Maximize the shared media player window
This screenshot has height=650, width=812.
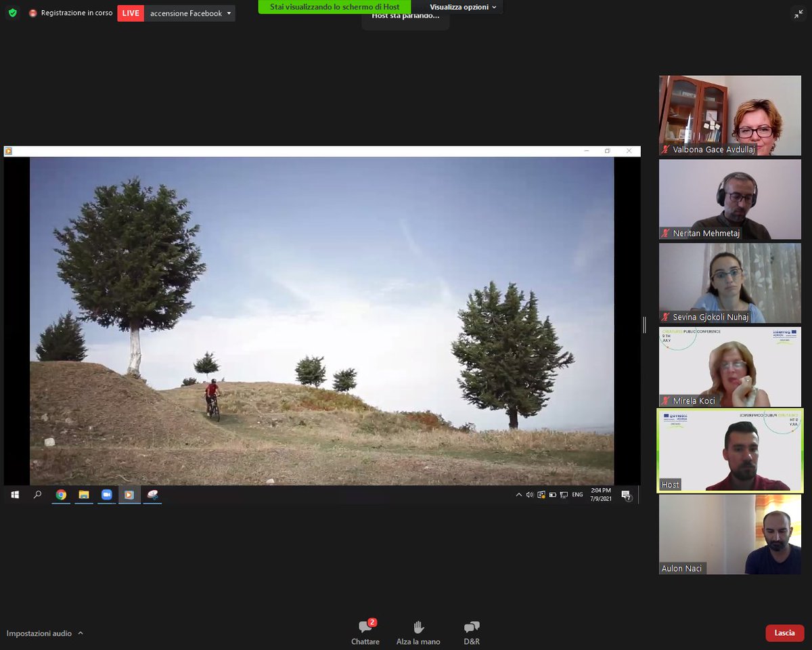click(608, 151)
